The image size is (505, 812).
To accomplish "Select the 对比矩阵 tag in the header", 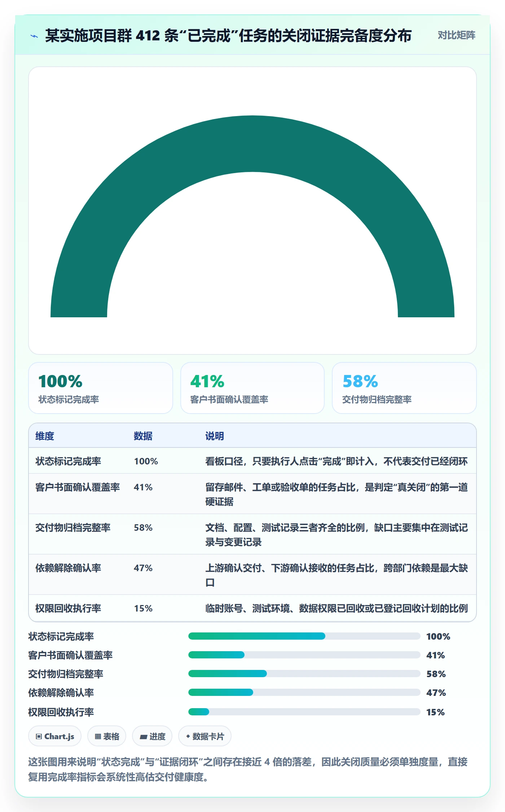I will pos(456,35).
